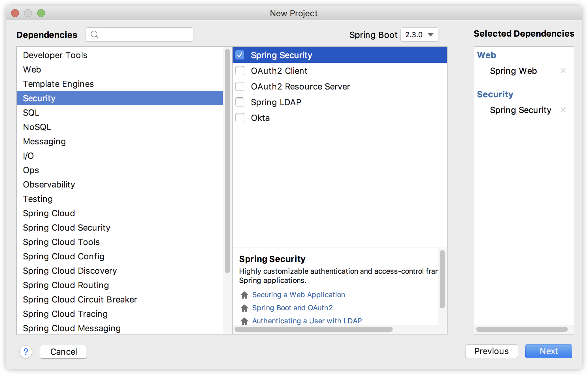Enable the OAuth2 Client dependency
This screenshot has width=588, height=375.
click(x=240, y=71)
